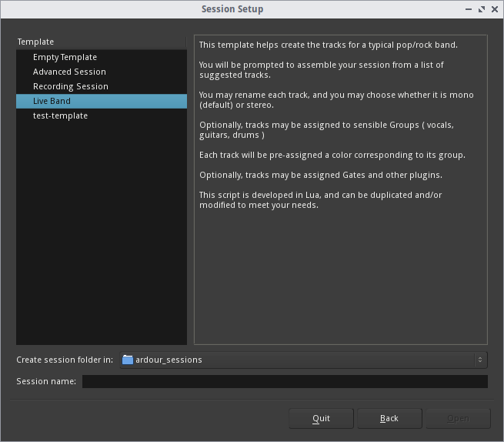The height and width of the screenshot is (442, 504).
Task: Pick the Recording Session template
Action: coord(102,86)
